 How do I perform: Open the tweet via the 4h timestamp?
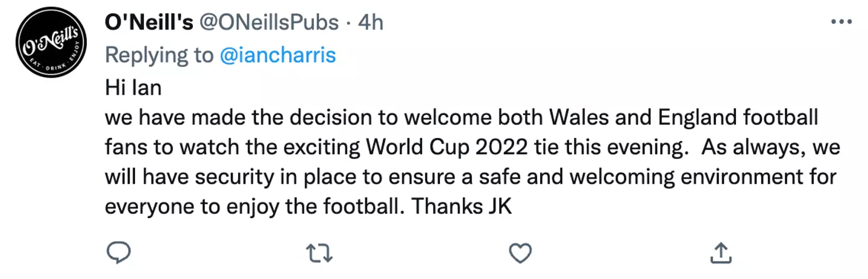(371, 22)
